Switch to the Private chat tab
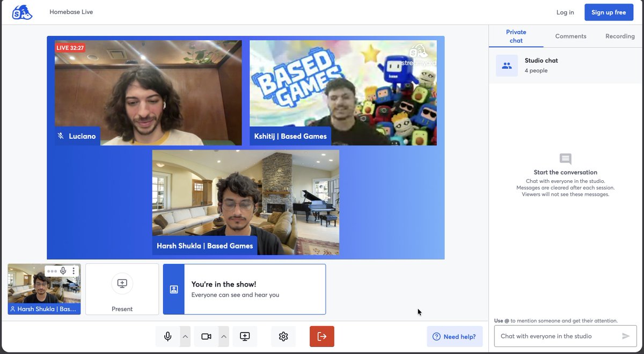 (x=516, y=36)
